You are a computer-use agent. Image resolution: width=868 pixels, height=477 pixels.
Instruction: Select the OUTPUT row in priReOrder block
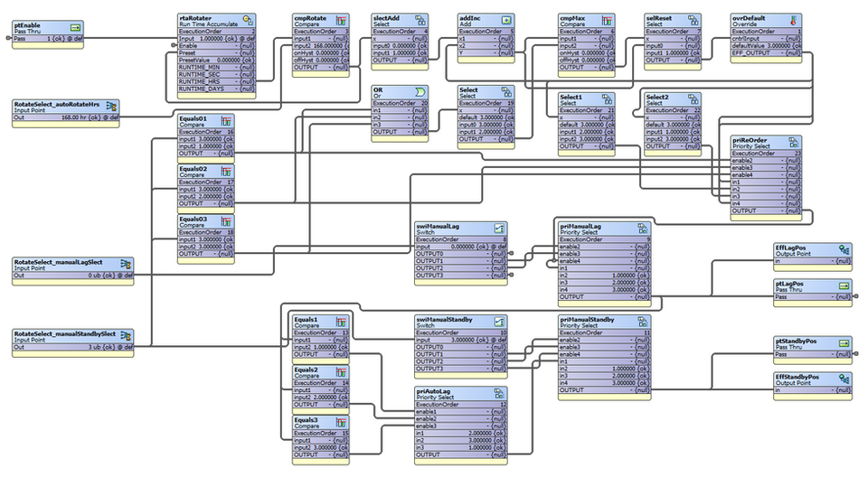pyautogui.click(x=766, y=210)
